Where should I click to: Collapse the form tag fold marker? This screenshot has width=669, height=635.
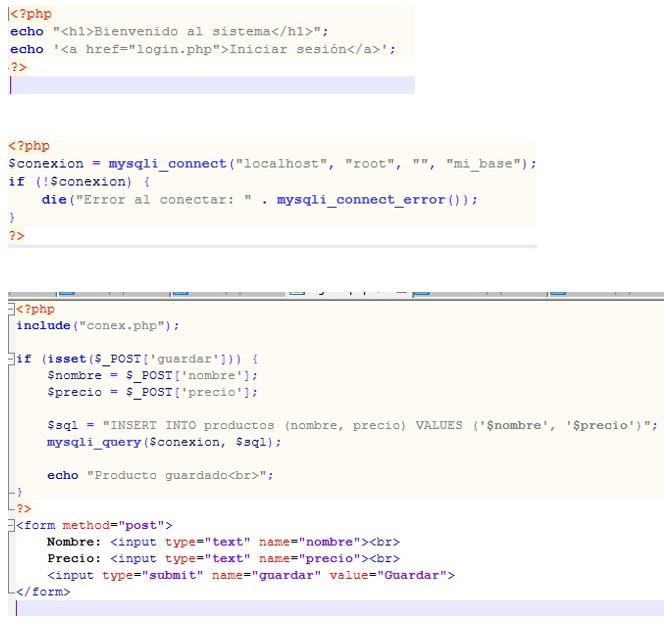point(10,525)
